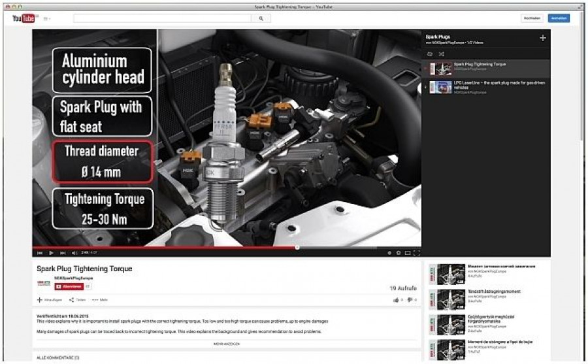588x364 pixels.
Task: Play the video with the play button
Action: (x=51, y=253)
